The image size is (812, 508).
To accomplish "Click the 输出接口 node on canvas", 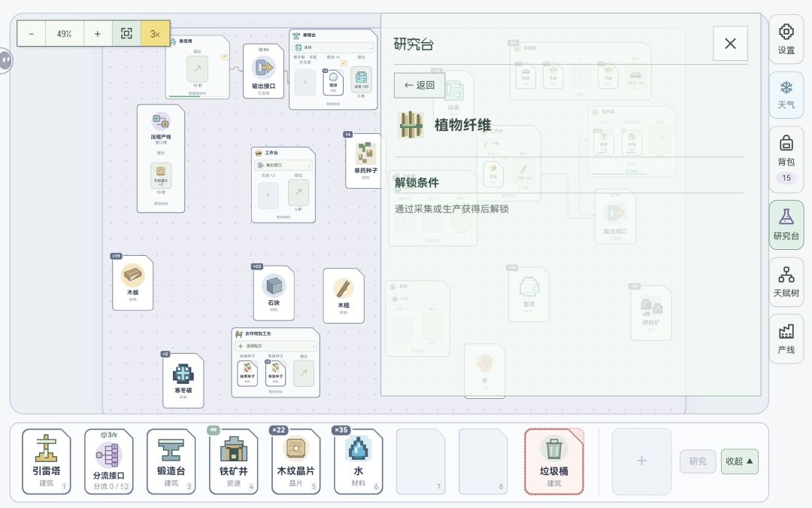I will 264,71.
